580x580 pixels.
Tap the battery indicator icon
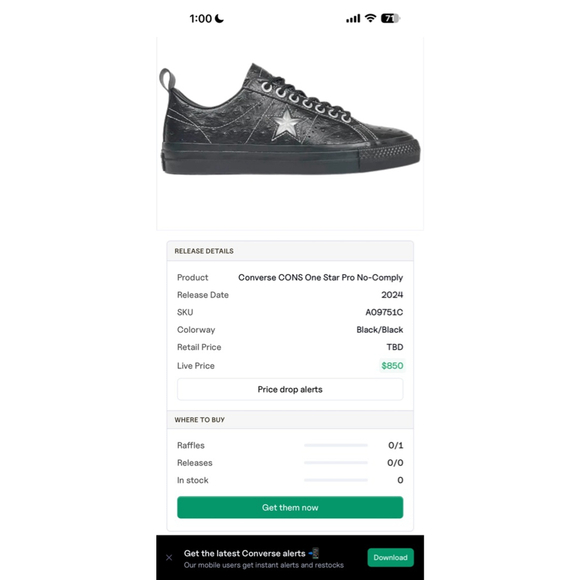tap(391, 18)
